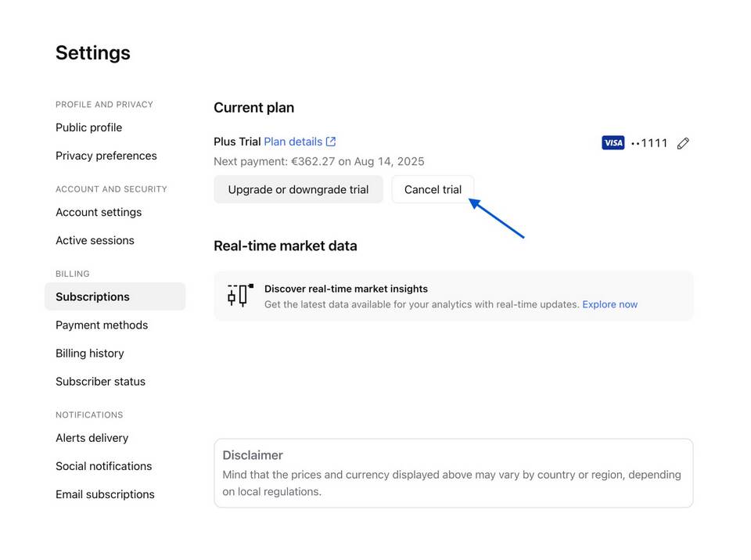Click the external link icon beside Plan details
751x560 pixels.
330,142
